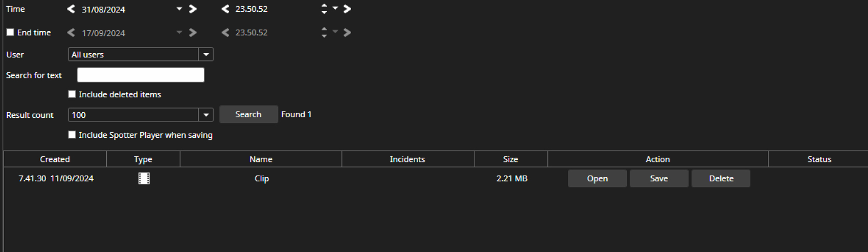This screenshot has width=868, height=252.
Task: Expand the All users dropdown
Action: (206, 54)
